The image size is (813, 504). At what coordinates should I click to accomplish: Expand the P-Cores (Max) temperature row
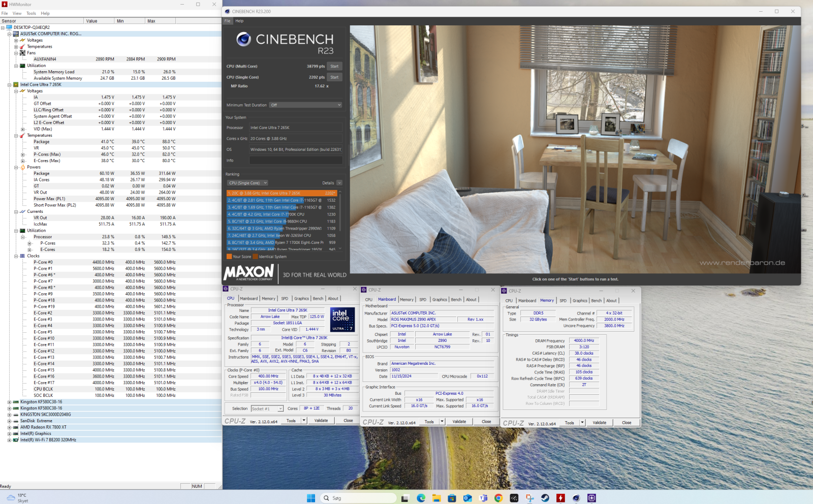click(22, 154)
